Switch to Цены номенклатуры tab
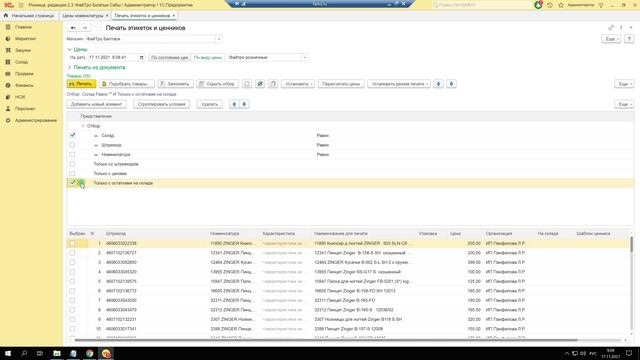The width and height of the screenshot is (640, 360). tap(82, 16)
